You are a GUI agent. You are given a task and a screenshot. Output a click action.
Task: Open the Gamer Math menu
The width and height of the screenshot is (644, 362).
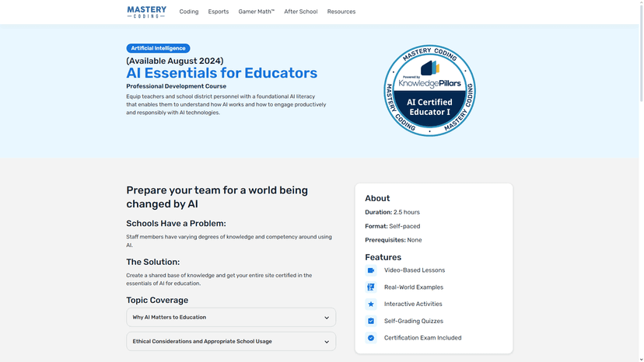(257, 12)
